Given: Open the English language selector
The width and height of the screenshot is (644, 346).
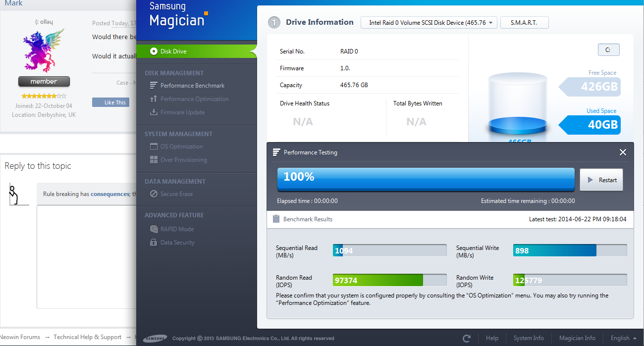Looking at the screenshot, I should [x=623, y=338].
